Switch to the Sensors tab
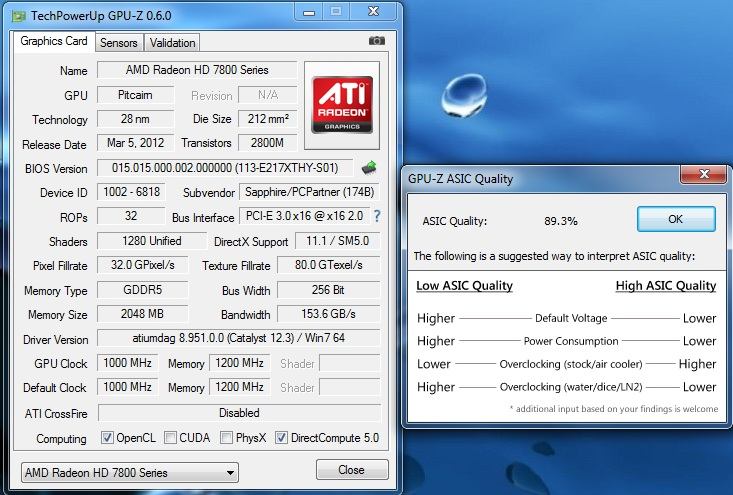The height and width of the screenshot is (495, 733). pyautogui.click(x=119, y=43)
